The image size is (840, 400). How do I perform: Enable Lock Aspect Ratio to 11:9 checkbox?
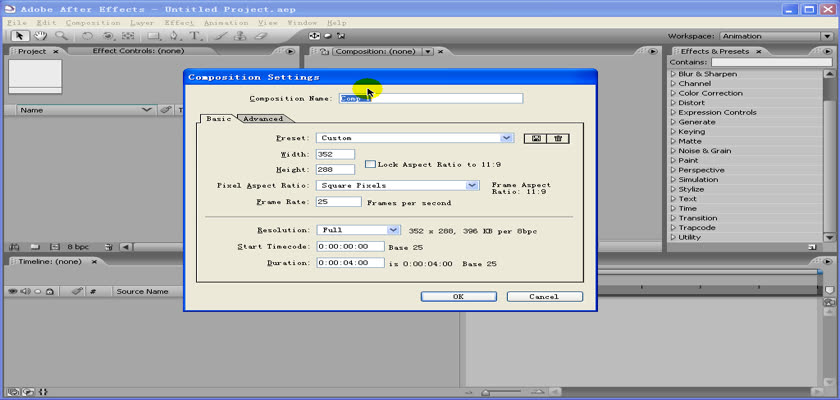(x=370, y=164)
